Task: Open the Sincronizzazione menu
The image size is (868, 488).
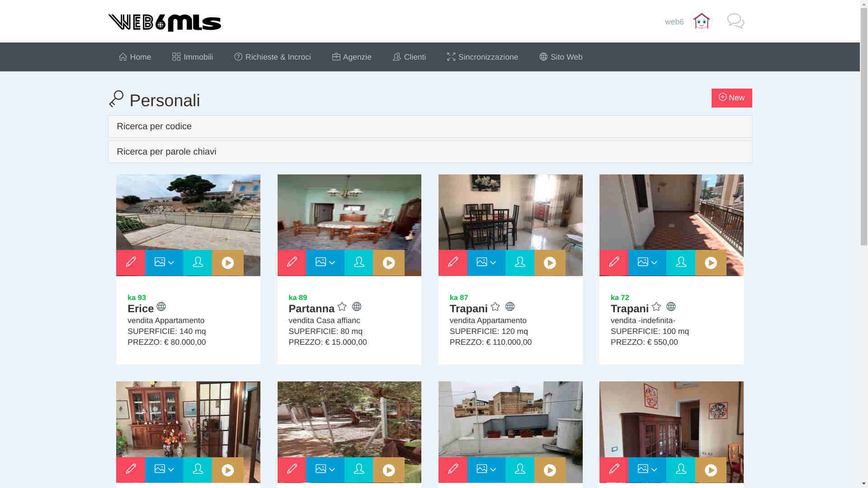Action: [x=482, y=57]
